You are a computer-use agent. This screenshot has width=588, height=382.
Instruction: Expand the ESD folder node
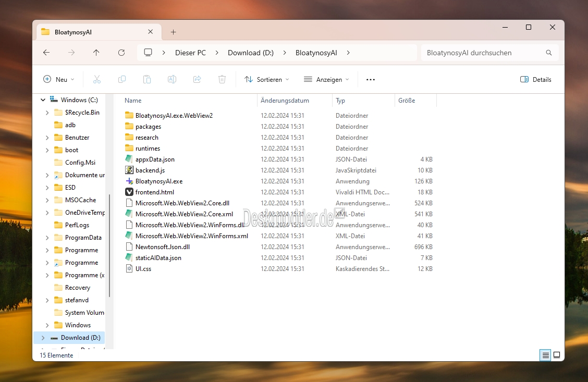[x=47, y=188]
